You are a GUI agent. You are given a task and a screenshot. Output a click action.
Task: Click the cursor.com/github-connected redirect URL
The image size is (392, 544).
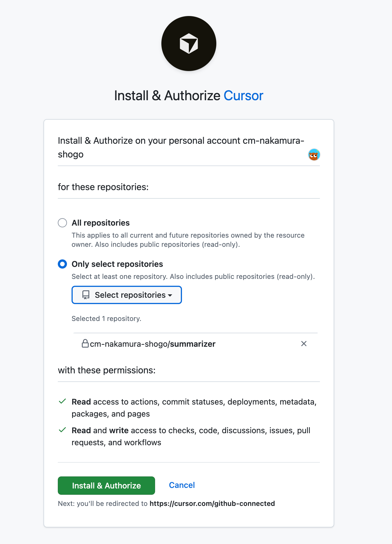click(212, 503)
